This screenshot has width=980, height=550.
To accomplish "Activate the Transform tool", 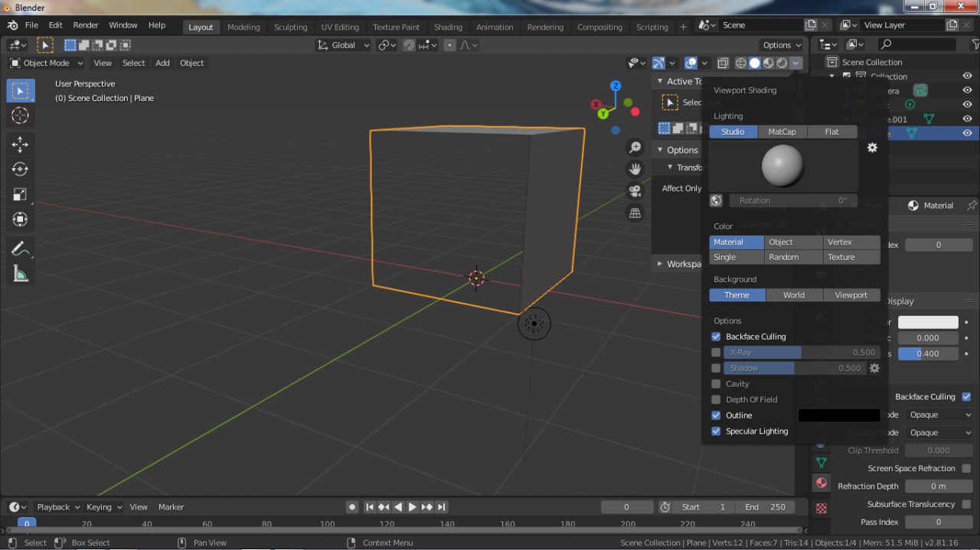I will 21,220.
